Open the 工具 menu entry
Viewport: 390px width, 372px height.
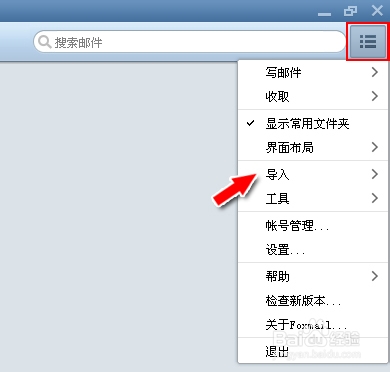click(313, 198)
